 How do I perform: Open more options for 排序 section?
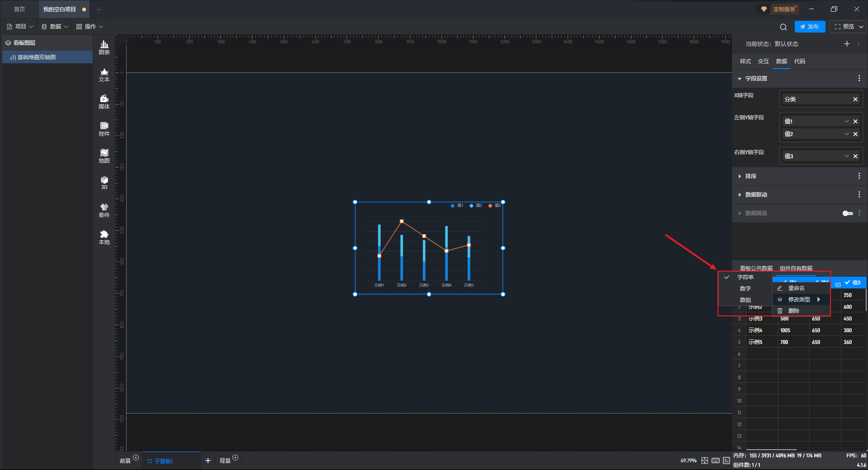pyautogui.click(x=859, y=176)
